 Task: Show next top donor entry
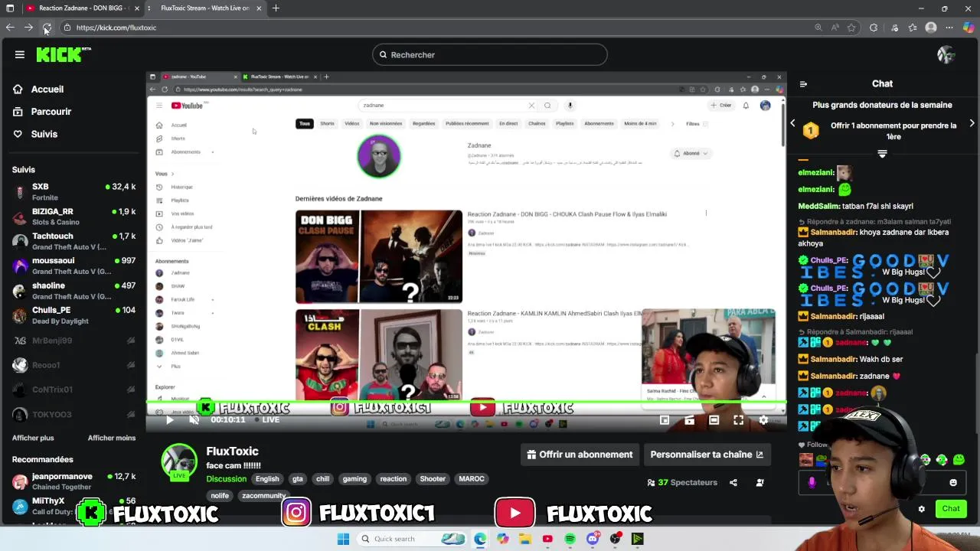972,123
